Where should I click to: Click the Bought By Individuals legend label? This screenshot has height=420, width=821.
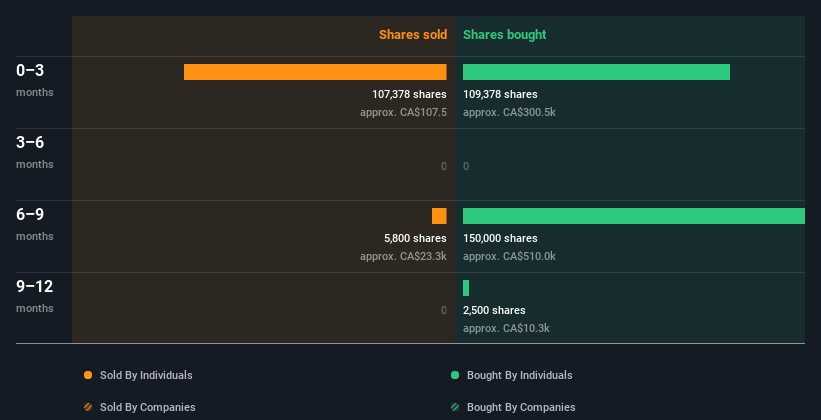point(519,375)
